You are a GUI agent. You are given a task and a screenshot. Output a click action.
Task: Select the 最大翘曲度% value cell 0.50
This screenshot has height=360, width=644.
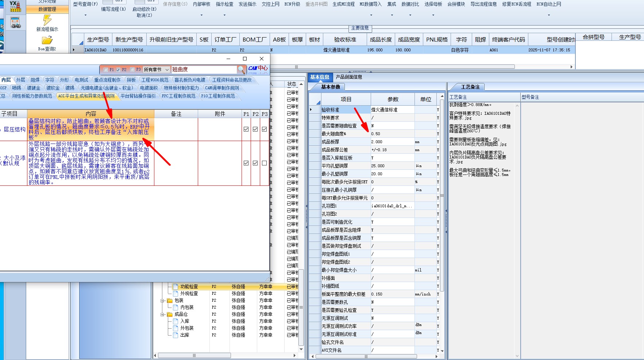point(393,134)
